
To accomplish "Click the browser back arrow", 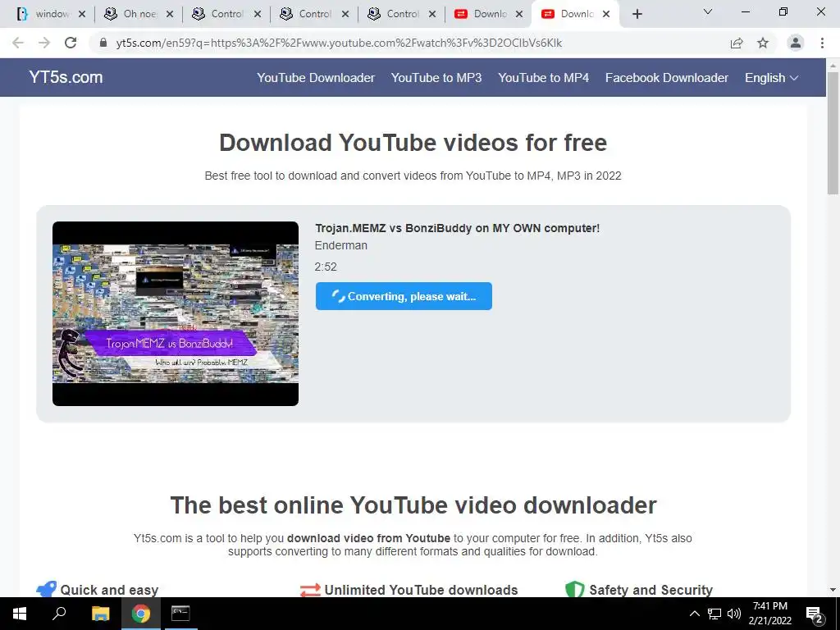I will [x=18, y=43].
